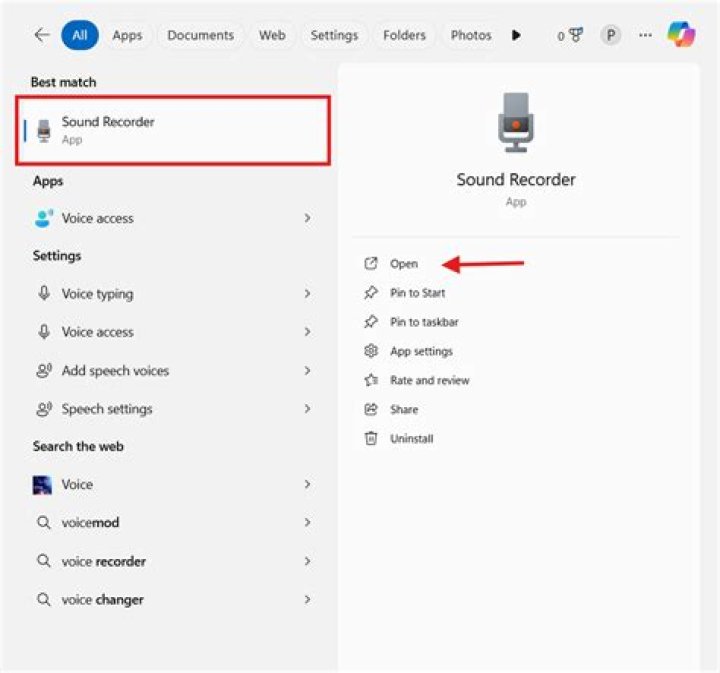Expand the Add speech voices chevron
Screen dimensions: 720x673
point(308,370)
